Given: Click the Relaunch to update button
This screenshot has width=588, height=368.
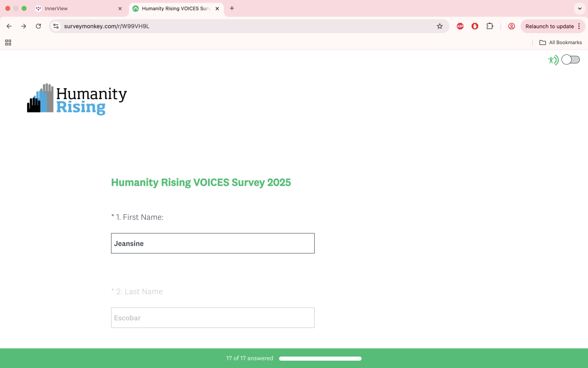Looking at the screenshot, I should tap(549, 26).
